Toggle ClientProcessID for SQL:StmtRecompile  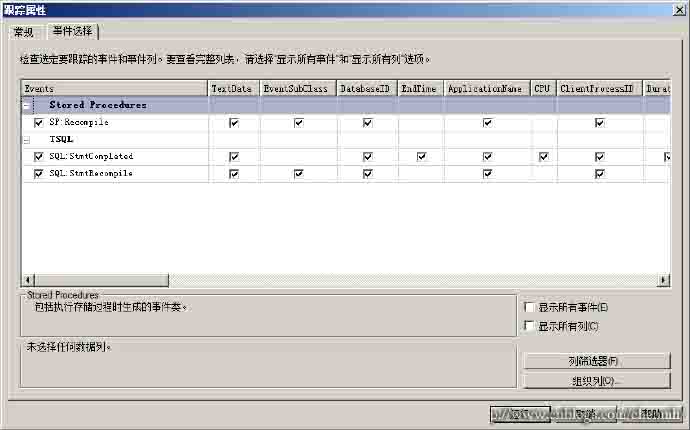(x=599, y=174)
